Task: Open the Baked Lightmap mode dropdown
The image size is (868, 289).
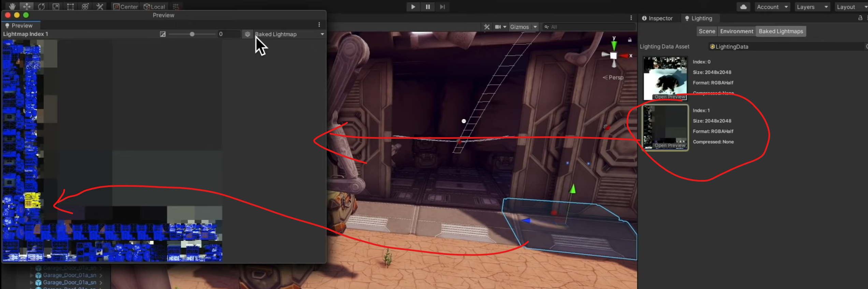Action: (x=290, y=34)
